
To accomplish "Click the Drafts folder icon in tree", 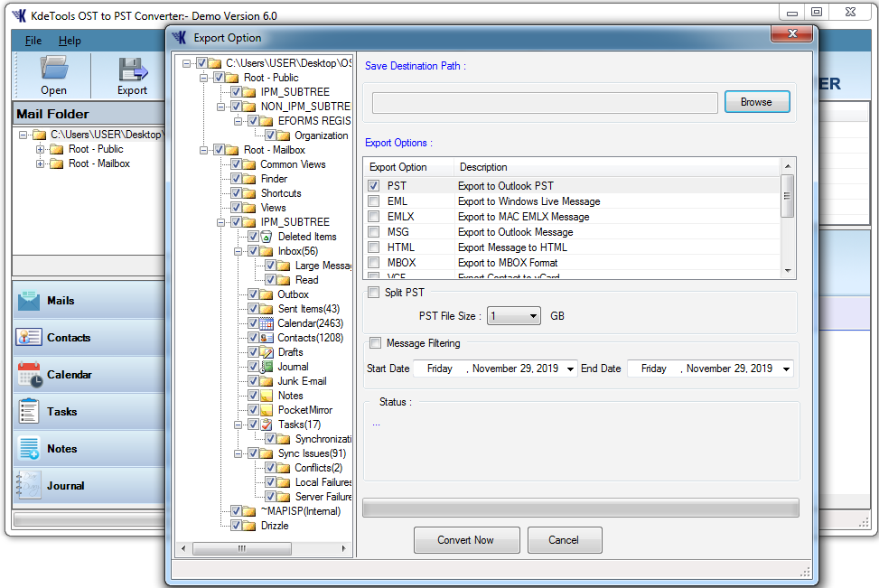I will (x=267, y=352).
